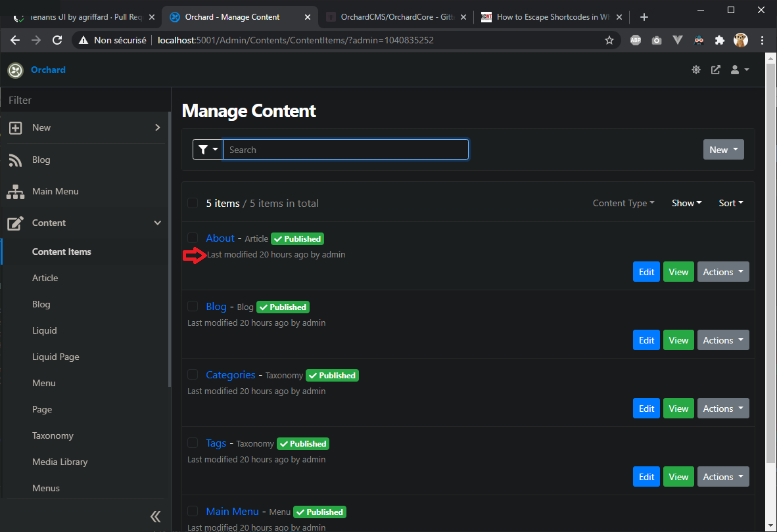The image size is (777, 532).
Task: Open the About content item link
Action: 220,238
